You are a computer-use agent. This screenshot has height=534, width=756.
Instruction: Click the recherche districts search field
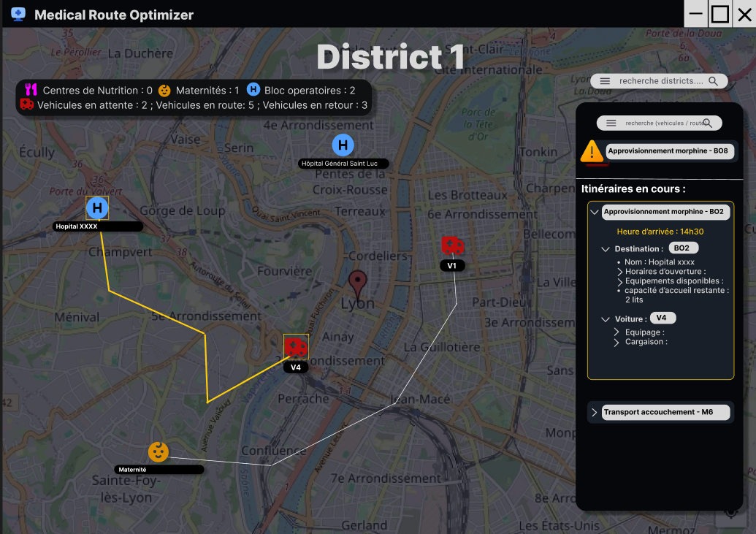[x=659, y=81]
